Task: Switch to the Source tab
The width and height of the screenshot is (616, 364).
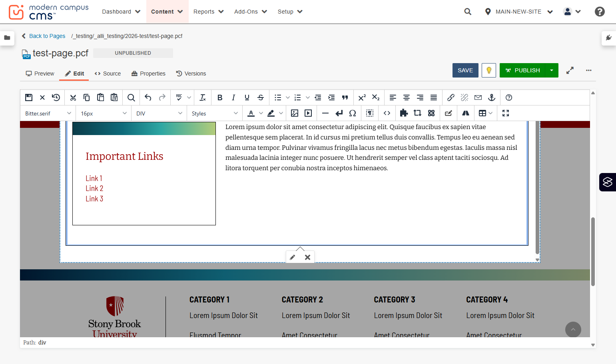Action: point(108,74)
